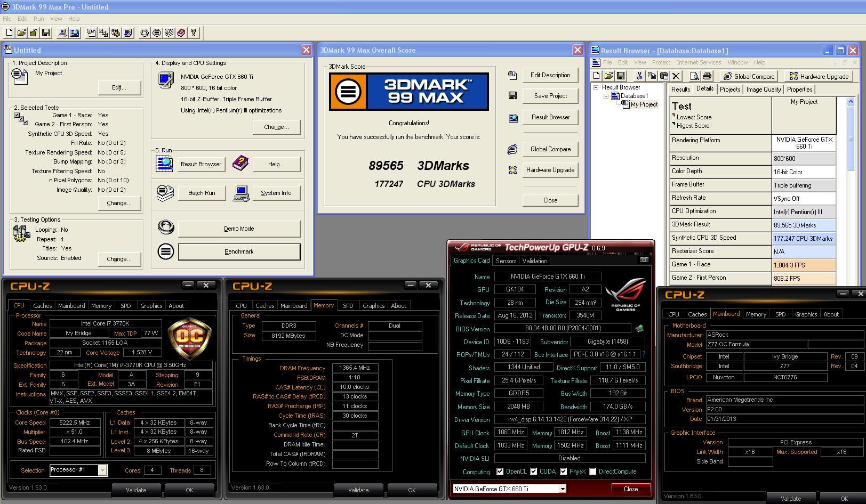
Task: Open Sensors tab in GPU-Z
Action: click(506, 261)
